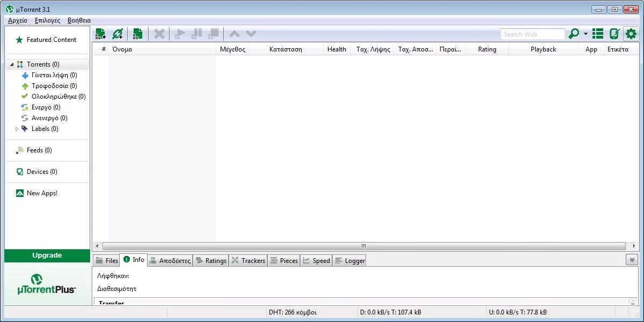The height and width of the screenshot is (322, 644).
Task: Switch to the Trackers tab
Action: (x=248, y=261)
